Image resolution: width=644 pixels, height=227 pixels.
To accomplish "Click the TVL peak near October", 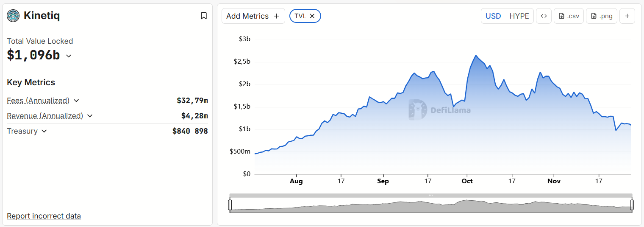I will pos(476,56).
